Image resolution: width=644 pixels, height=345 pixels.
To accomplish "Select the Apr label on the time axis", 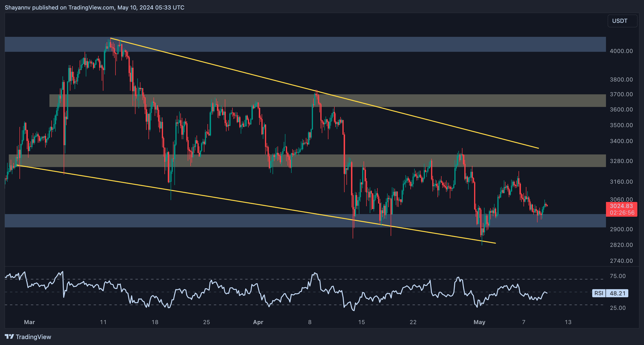I will pyautogui.click(x=258, y=322).
